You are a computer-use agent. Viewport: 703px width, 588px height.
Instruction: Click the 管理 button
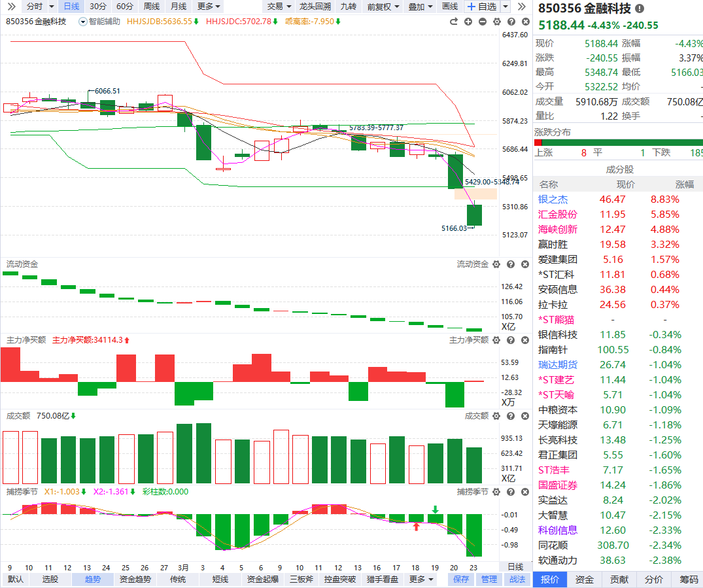[x=489, y=579]
